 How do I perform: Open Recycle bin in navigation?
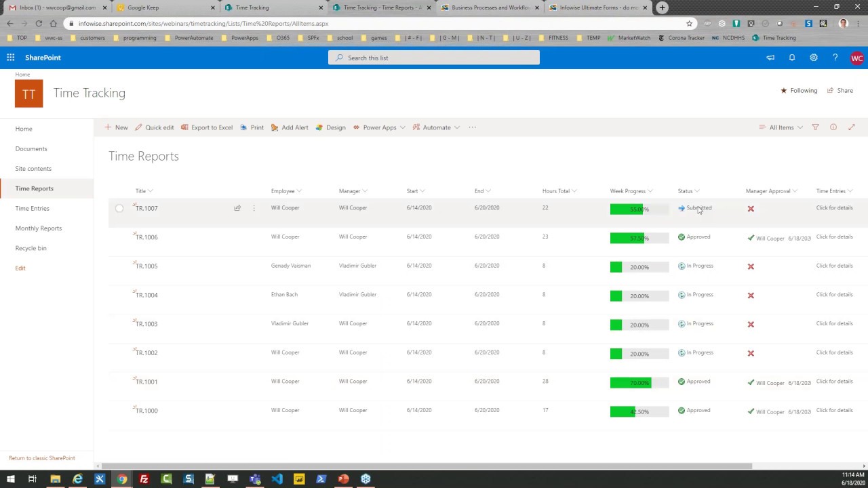31,248
